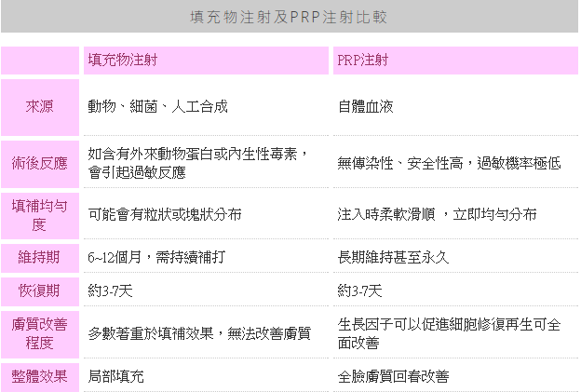Click the 膚質改善程度 row label
Viewport: 581px width, 392px height.
click(40, 334)
